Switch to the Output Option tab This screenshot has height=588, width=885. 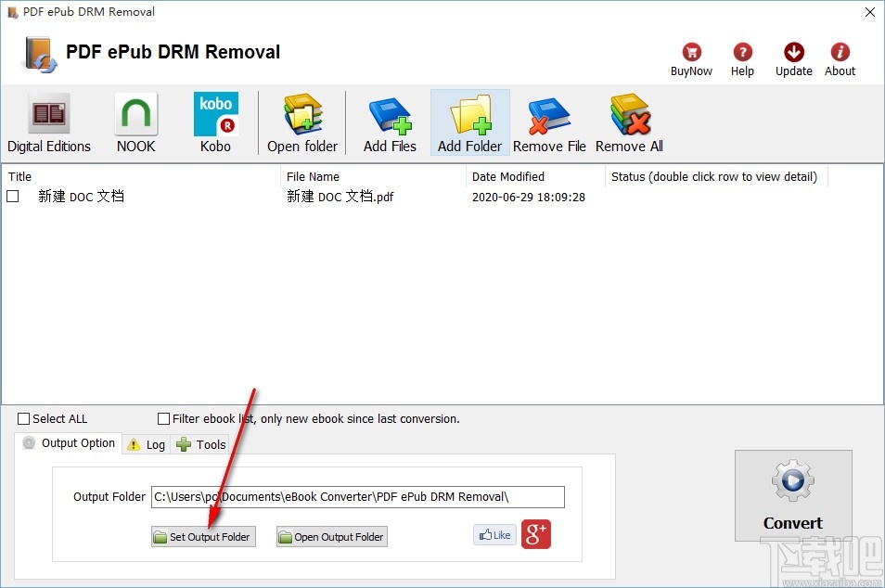pos(69,443)
